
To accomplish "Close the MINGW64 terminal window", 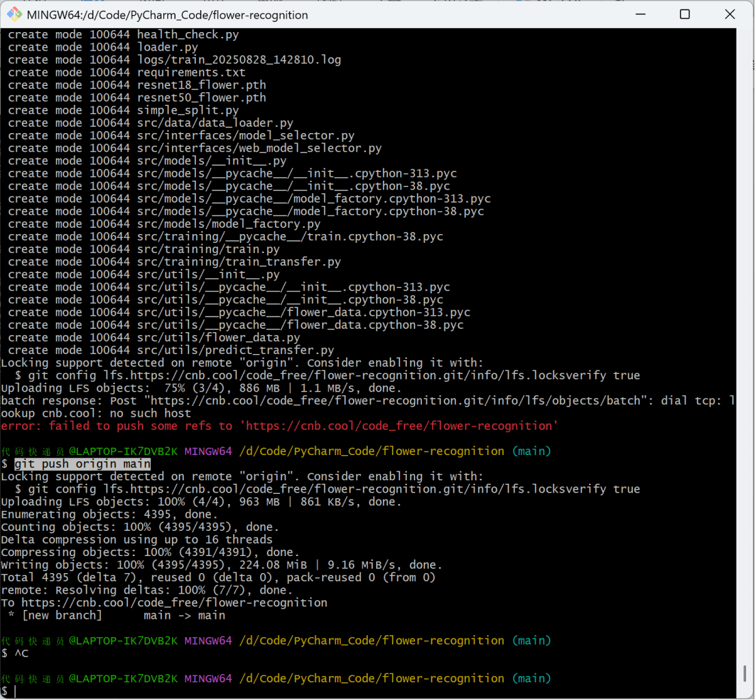I will pyautogui.click(x=730, y=14).
